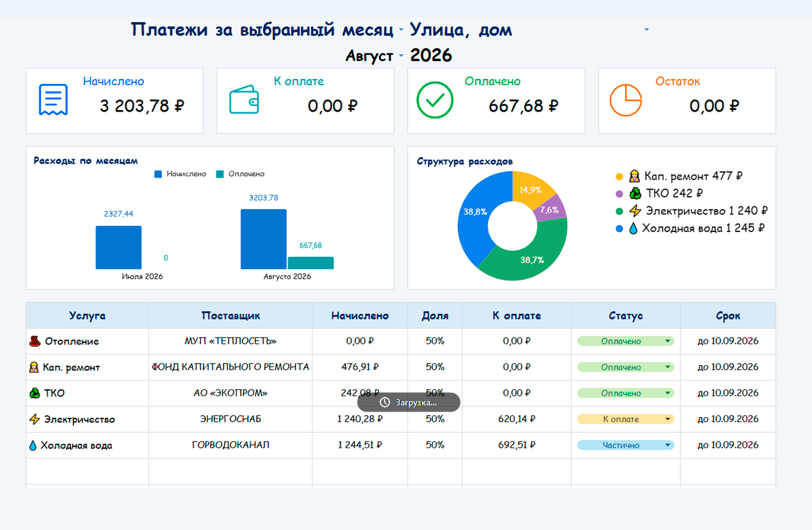Open the month dropdown next to Август
Screen dimensions: 812x530
pos(401,55)
